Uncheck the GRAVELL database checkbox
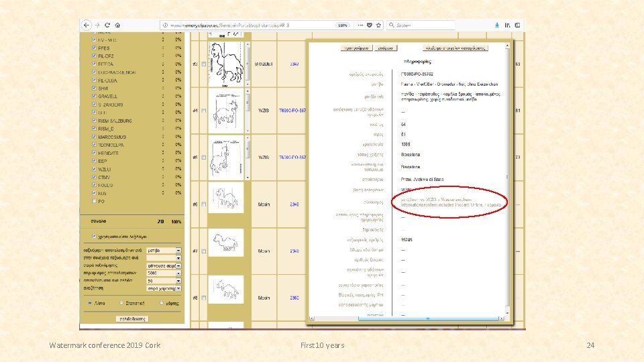644x362 pixels. click(94, 96)
